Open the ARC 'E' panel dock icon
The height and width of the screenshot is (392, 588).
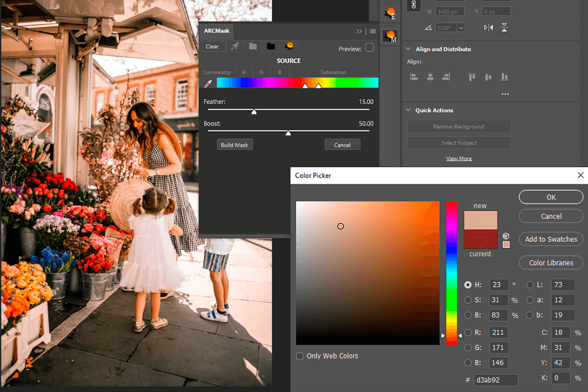(x=390, y=14)
